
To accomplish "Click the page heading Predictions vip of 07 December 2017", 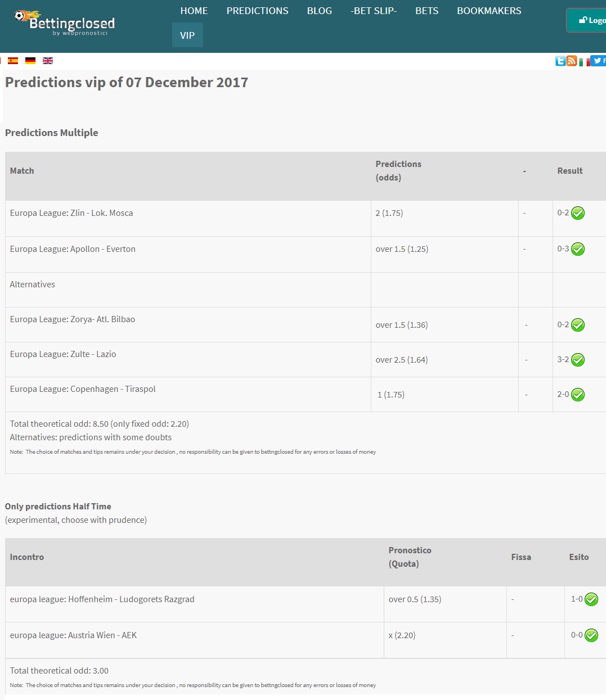I will tap(127, 82).
